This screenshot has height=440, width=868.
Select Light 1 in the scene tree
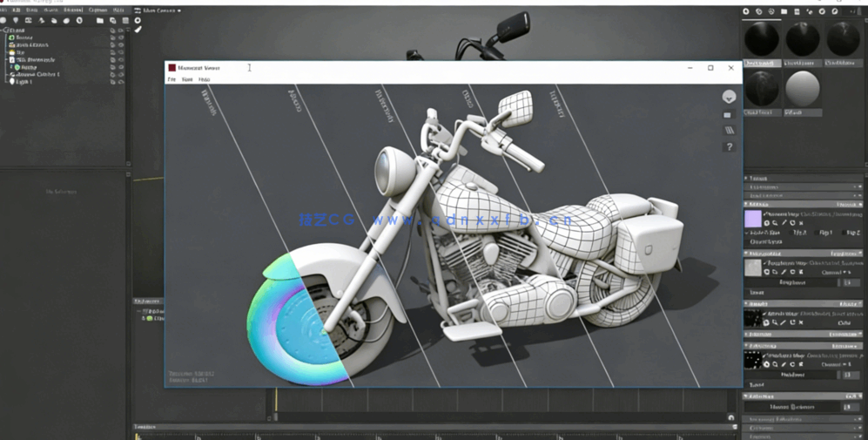pyautogui.click(x=24, y=81)
